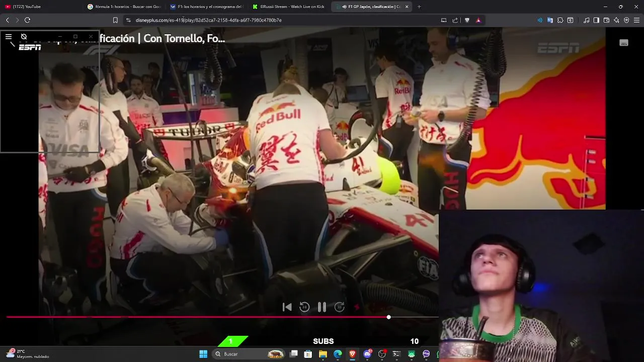Image resolution: width=644 pixels, height=362 pixels.
Task: Click the crossed-circle icon in the overlay window
Action: coord(24,37)
